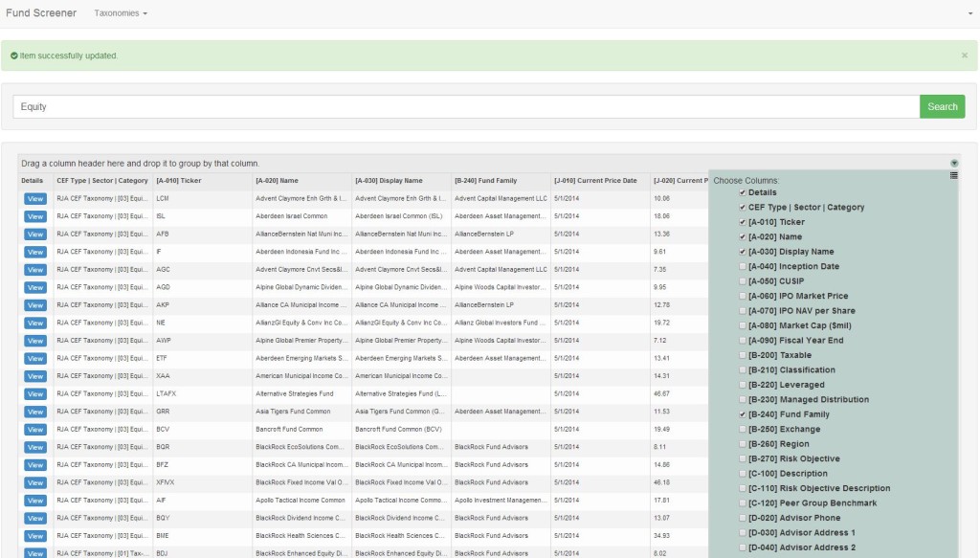
Task: Click the green Search button
Action: pyautogui.click(x=942, y=107)
